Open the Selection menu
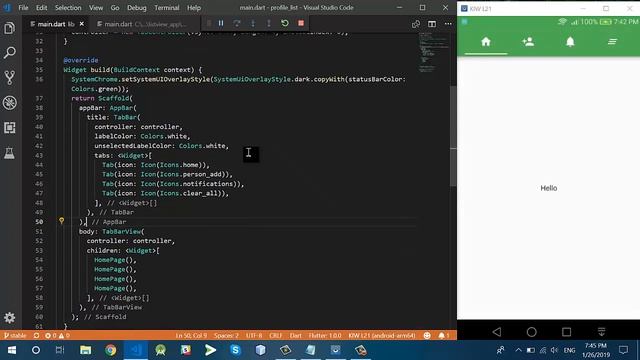Image resolution: width=640 pixels, height=360 pixels. coord(68,8)
